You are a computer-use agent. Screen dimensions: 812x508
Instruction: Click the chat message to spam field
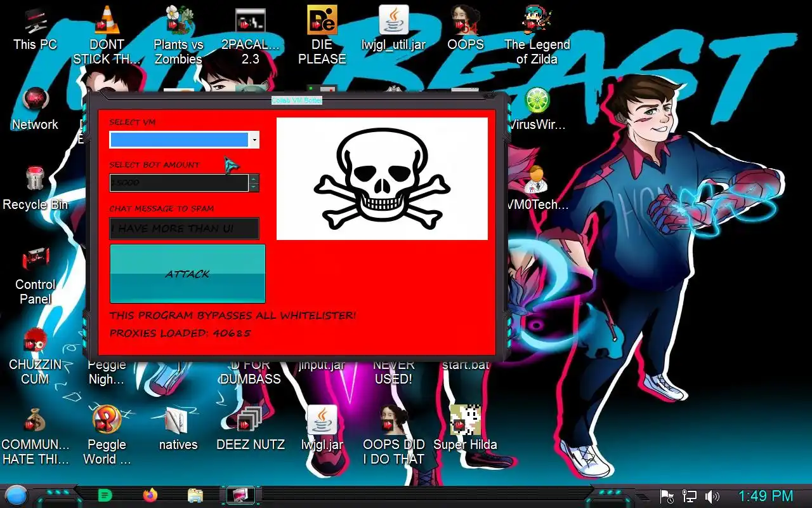tap(185, 229)
